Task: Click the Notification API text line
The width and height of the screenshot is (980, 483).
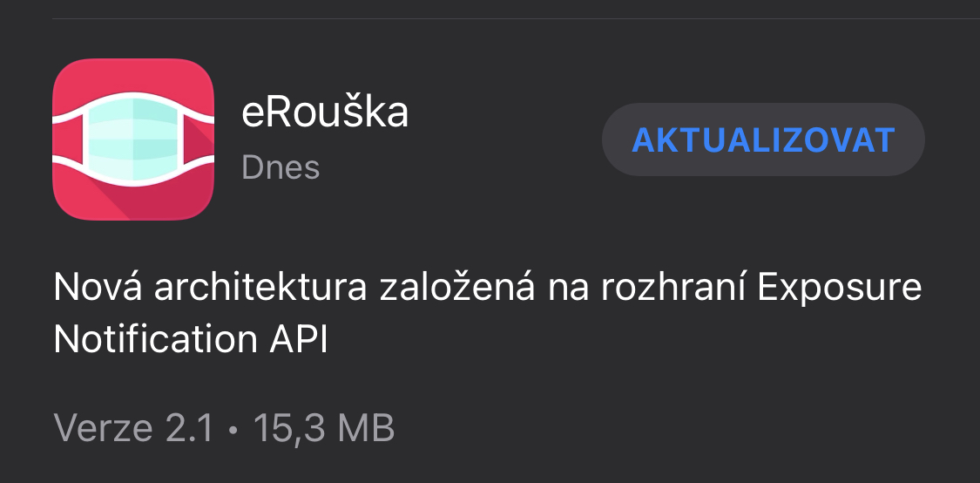Action: click(x=191, y=340)
